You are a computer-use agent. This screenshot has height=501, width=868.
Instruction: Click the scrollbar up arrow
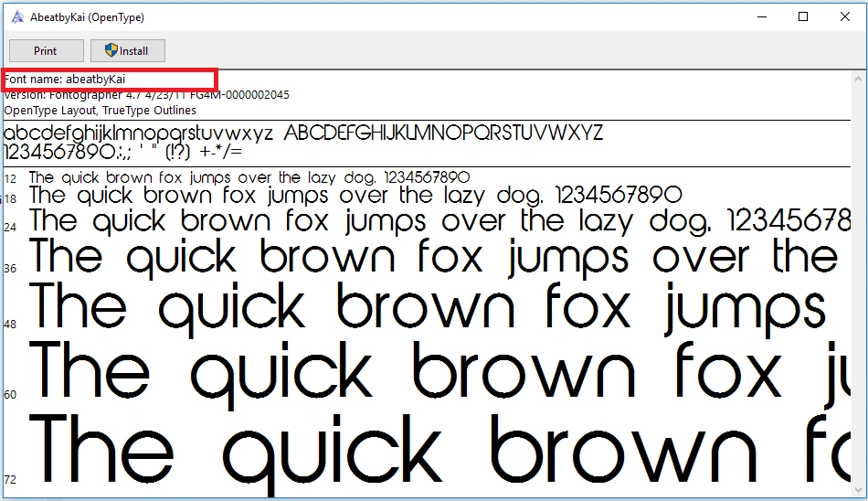pyautogui.click(x=859, y=78)
